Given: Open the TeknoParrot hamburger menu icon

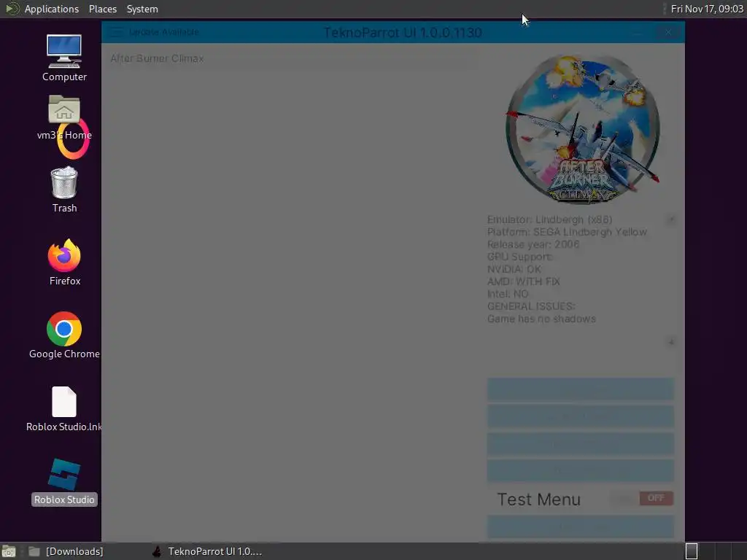Looking at the screenshot, I should tap(116, 32).
